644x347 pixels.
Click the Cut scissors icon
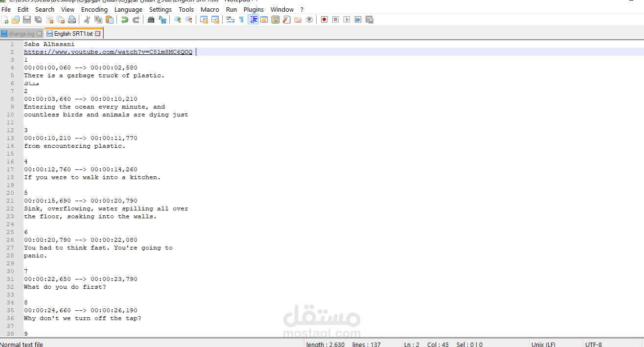(x=87, y=20)
